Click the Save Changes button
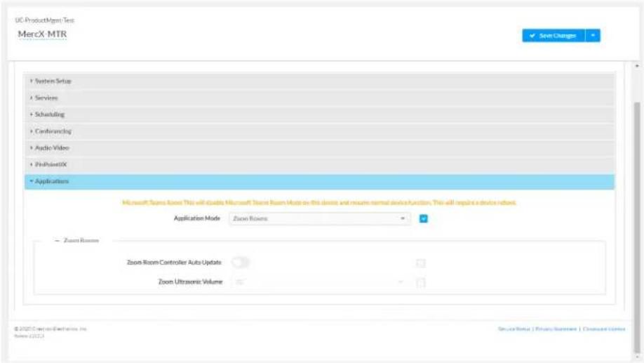 554,36
